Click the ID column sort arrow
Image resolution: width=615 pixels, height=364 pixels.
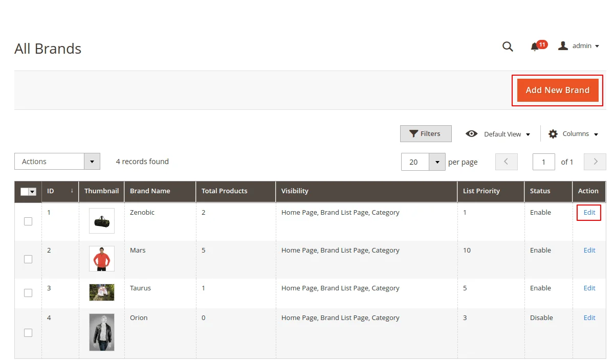pos(72,191)
